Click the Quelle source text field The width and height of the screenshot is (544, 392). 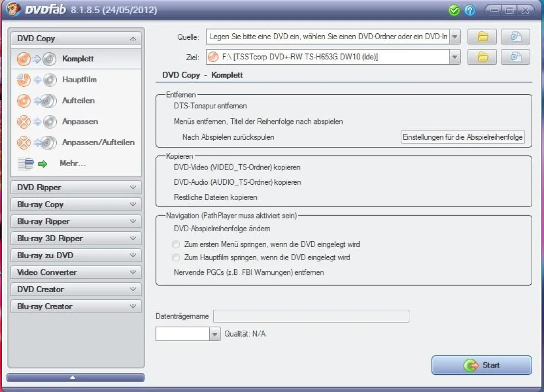[x=327, y=37]
